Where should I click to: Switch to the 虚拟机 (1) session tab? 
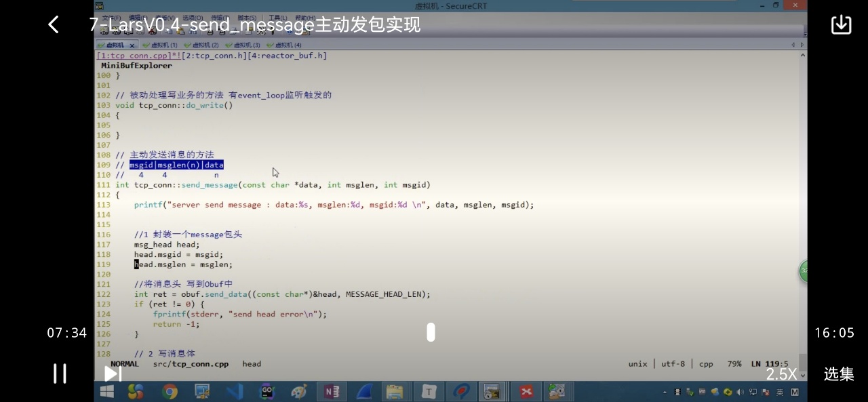tap(160, 45)
